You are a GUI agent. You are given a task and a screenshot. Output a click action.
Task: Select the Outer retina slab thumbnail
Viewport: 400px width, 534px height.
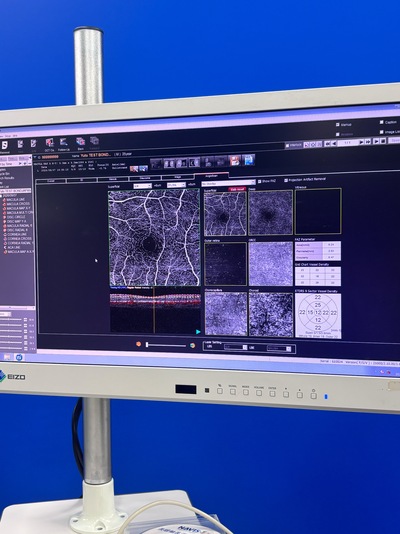tap(225, 264)
